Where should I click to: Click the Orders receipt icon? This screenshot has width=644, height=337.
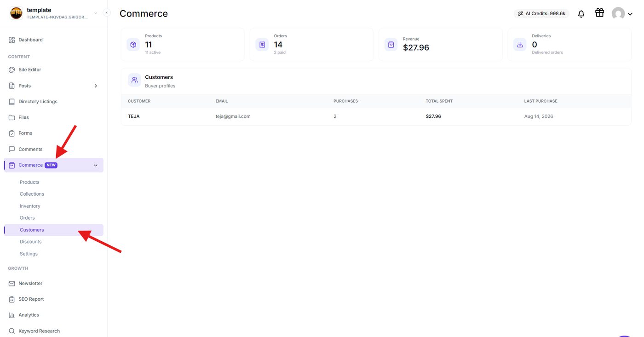[262, 45]
